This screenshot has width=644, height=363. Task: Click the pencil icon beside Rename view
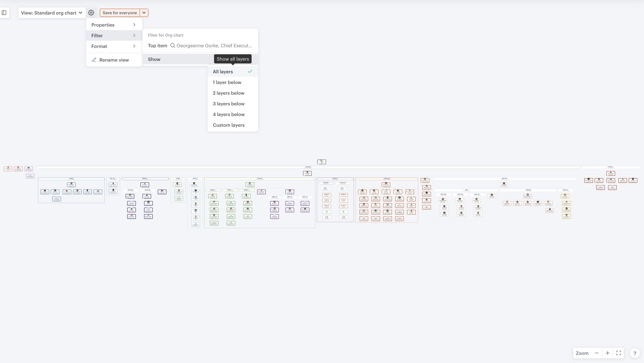[94, 60]
